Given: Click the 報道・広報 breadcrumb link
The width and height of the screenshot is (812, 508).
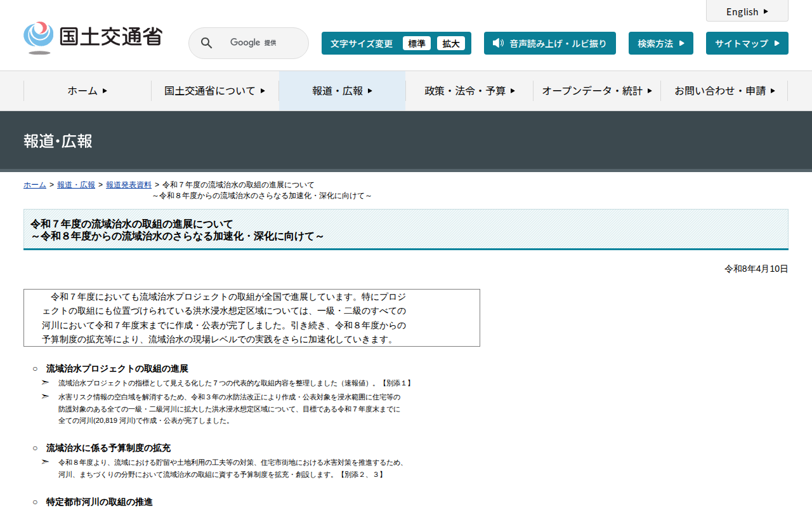Looking at the screenshot, I should [76, 185].
